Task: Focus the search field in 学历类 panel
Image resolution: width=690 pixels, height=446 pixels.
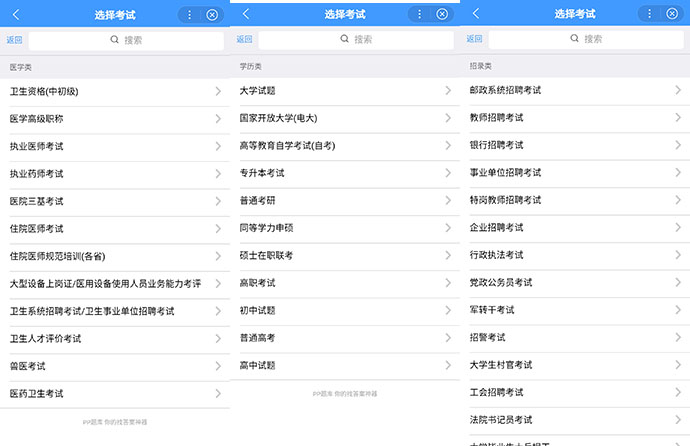Action: coord(356,39)
